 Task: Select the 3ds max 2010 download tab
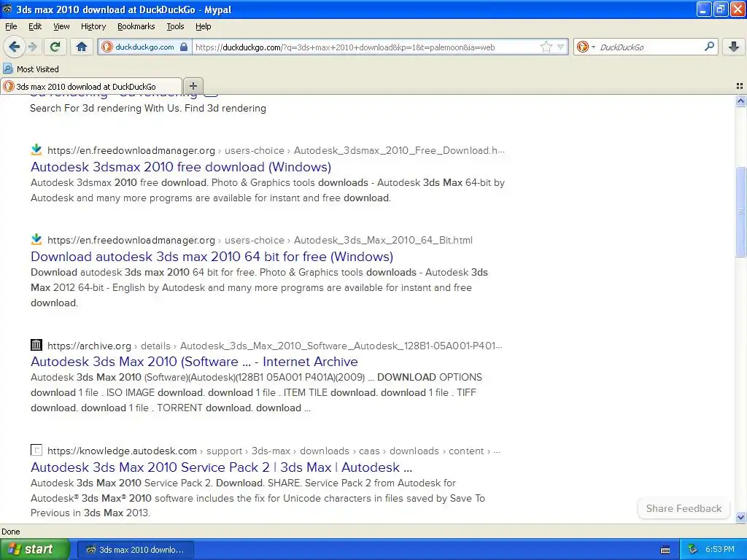pyautogui.click(x=91, y=86)
